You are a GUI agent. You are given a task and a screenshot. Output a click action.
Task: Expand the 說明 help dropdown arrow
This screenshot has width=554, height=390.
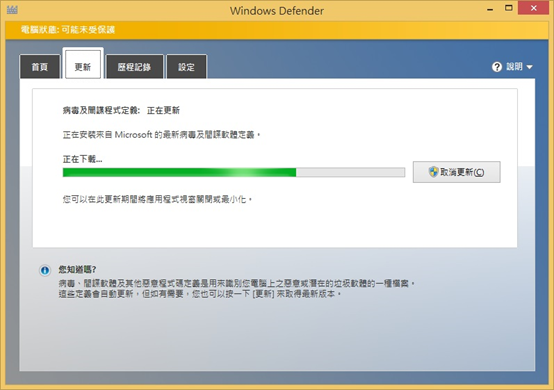point(529,67)
